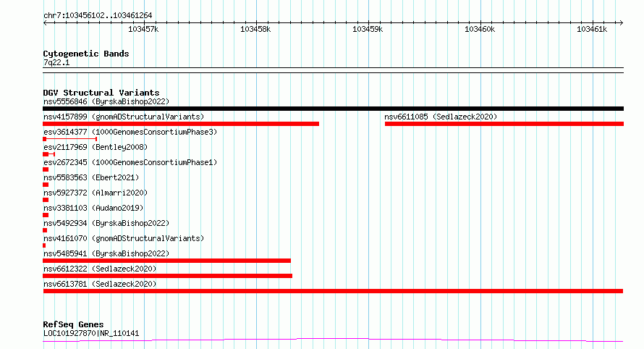Screen dimensions: 644x349
Task: Click the nsv6611085 (Sedlazeck2020) label
Action: pyautogui.click(x=441, y=117)
